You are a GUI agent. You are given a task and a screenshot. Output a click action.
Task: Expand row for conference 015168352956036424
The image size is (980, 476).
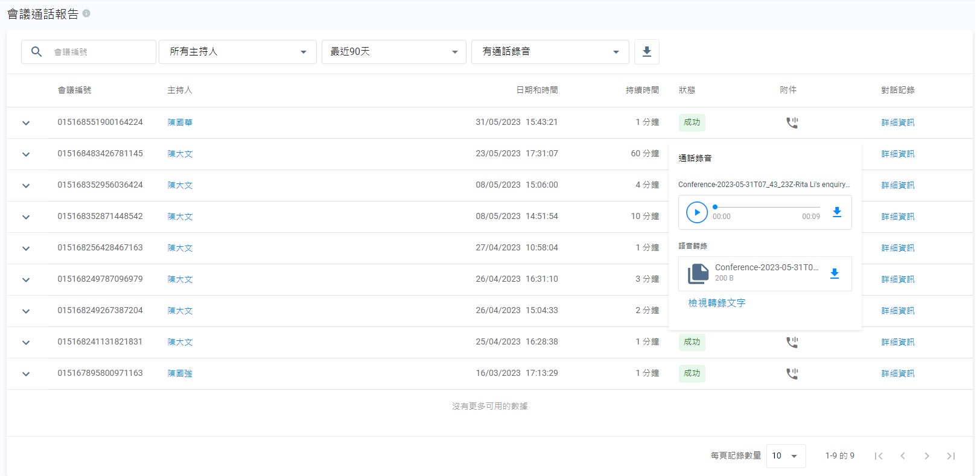click(x=26, y=186)
